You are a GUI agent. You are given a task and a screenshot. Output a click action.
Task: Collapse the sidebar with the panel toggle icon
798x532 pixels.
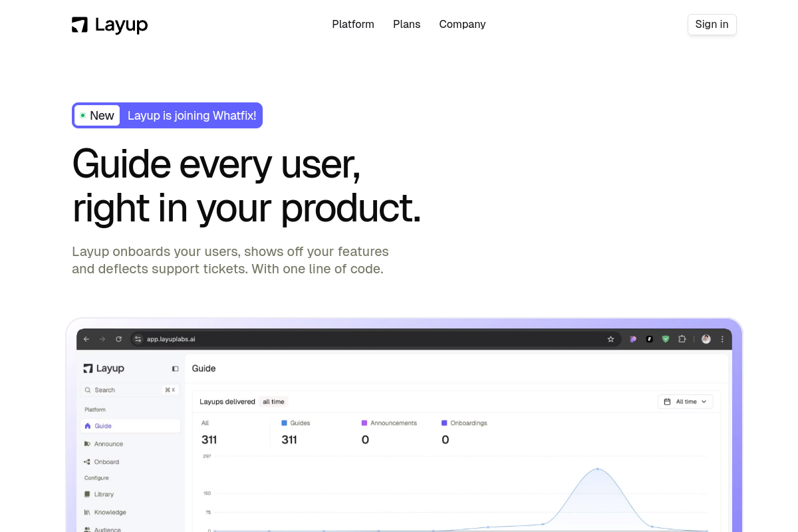click(175, 368)
